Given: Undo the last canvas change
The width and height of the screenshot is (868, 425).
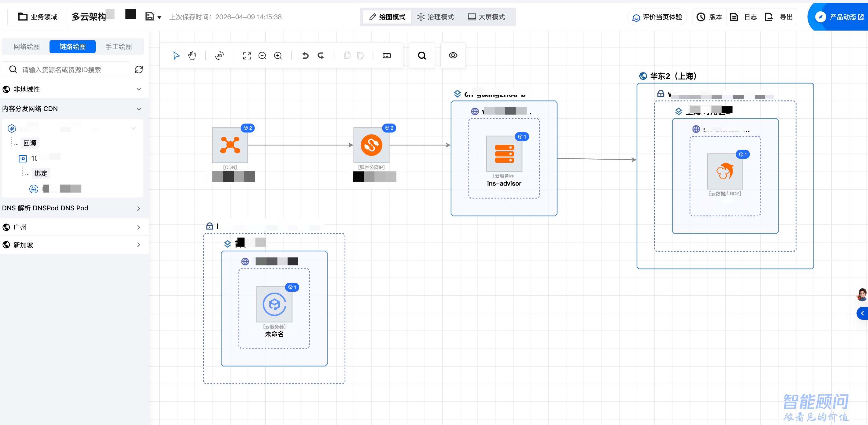Looking at the screenshot, I should (305, 55).
